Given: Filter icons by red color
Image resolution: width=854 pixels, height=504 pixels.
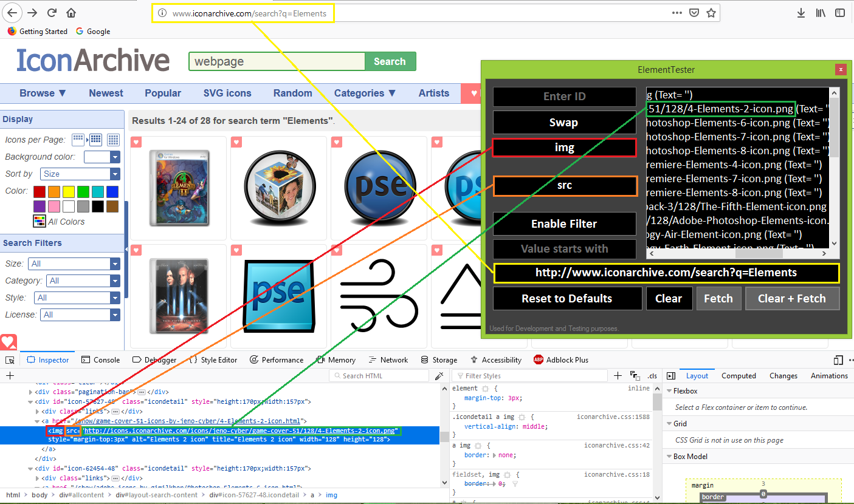Looking at the screenshot, I should tap(40, 191).
